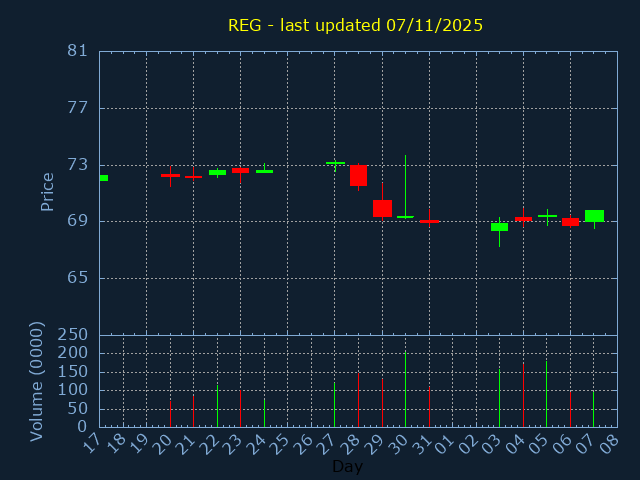Viewport: 640px width, 480px height.
Task: Click the Day axis label
Action: click(347, 466)
